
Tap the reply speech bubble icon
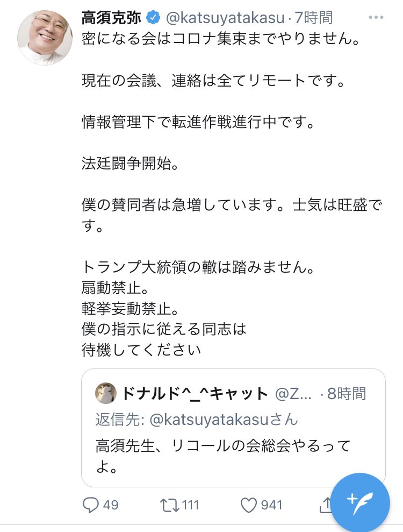coord(90,505)
